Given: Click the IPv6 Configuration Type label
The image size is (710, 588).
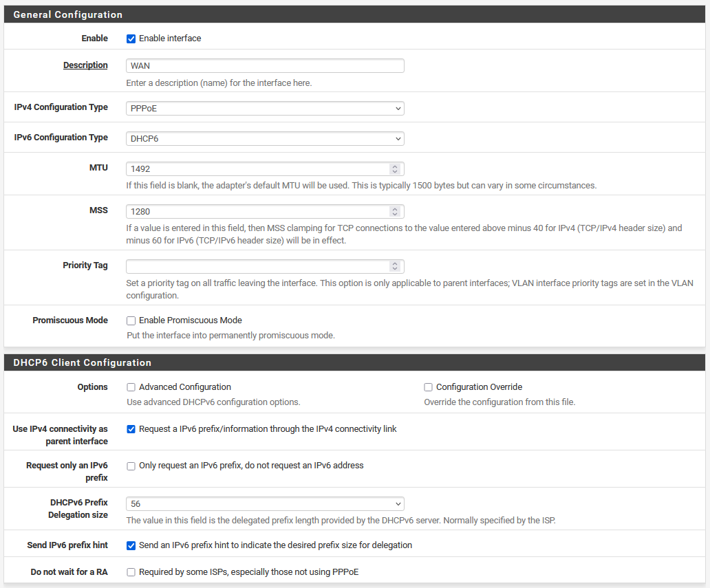Looking at the screenshot, I should (x=61, y=138).
